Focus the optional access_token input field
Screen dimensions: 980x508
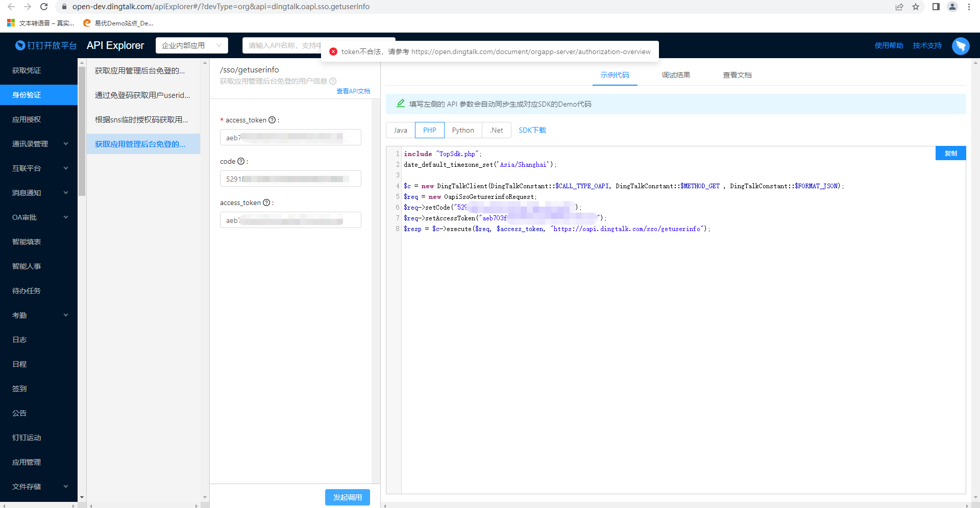[290, 220]
